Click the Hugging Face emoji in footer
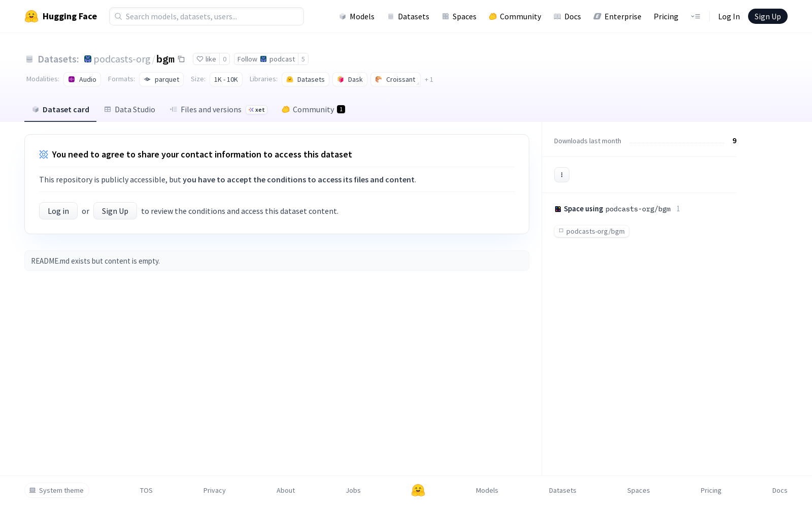 pos(418,490)
